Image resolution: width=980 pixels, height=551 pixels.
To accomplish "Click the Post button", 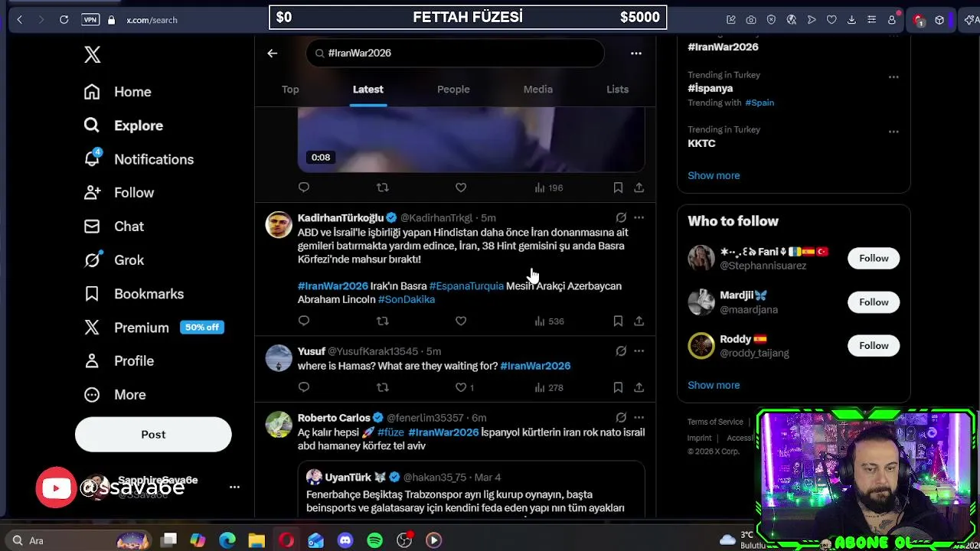I will 153,435.
